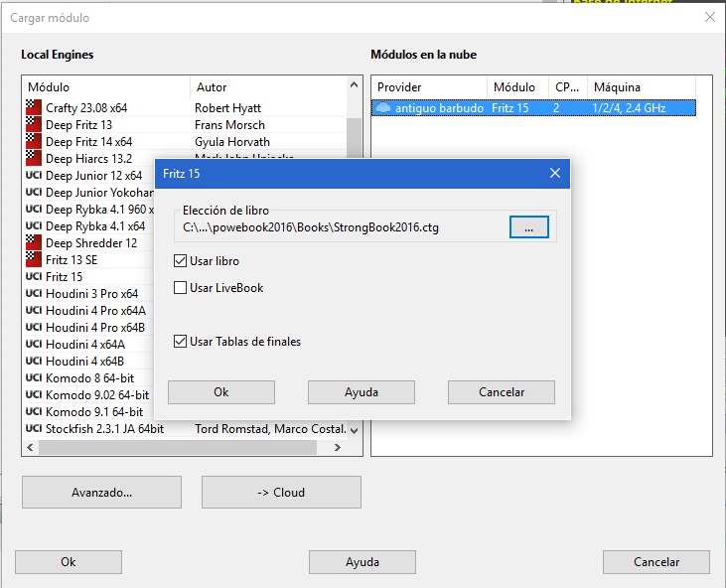Click the UCI icon beside Komodo 9.02 64-bit
Viewport: 726px width, 588px height.
point(34,394)
